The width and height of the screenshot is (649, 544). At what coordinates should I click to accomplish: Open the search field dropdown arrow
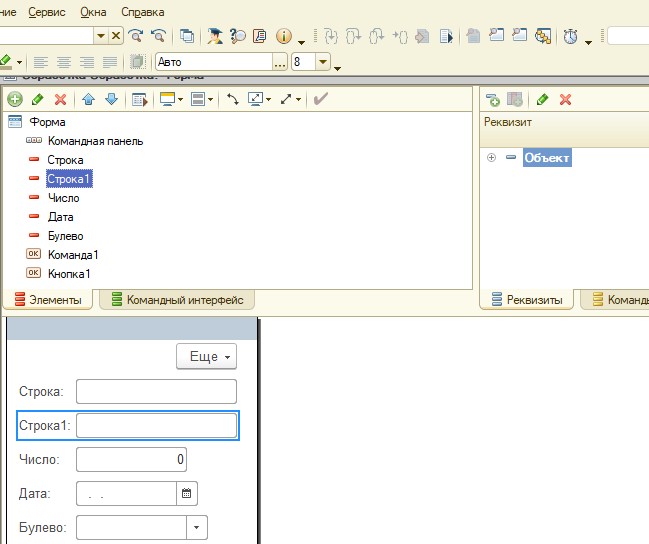101,36
